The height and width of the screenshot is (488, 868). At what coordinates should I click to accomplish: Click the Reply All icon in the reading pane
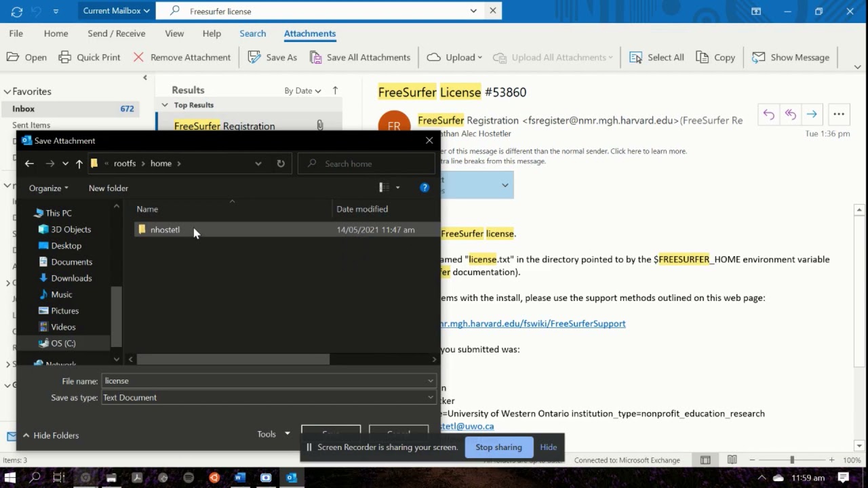click(790, 115)
